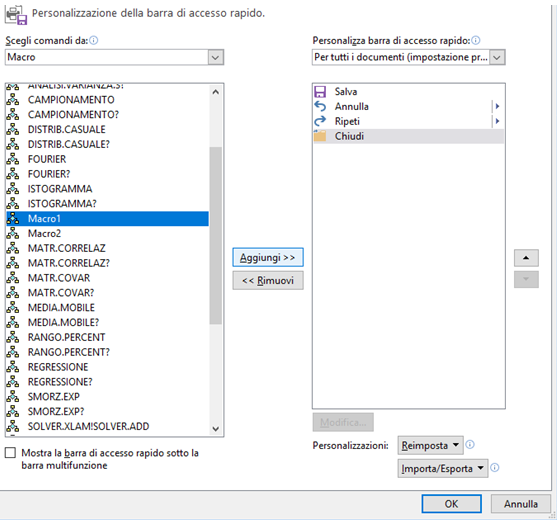Expand the Reimposta dropdown button
This screenshot has width=557, height=522.
pyautogui.click(x=430, y=445)
